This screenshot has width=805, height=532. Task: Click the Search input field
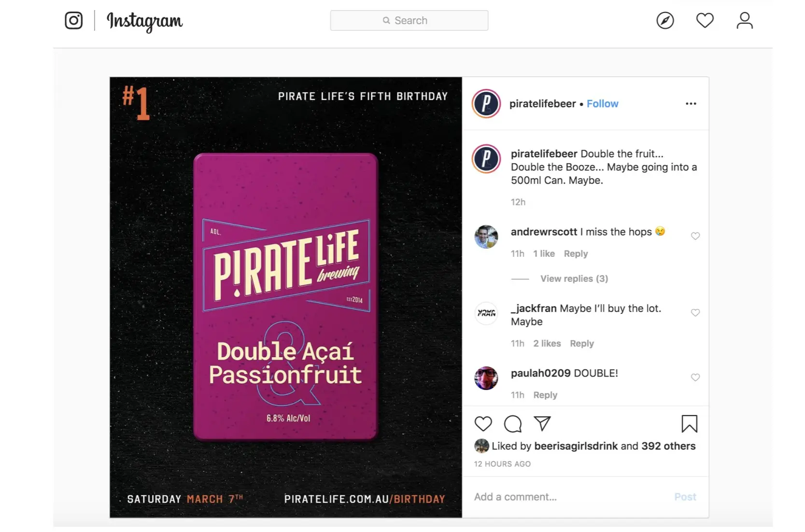[x=409, y=20]
